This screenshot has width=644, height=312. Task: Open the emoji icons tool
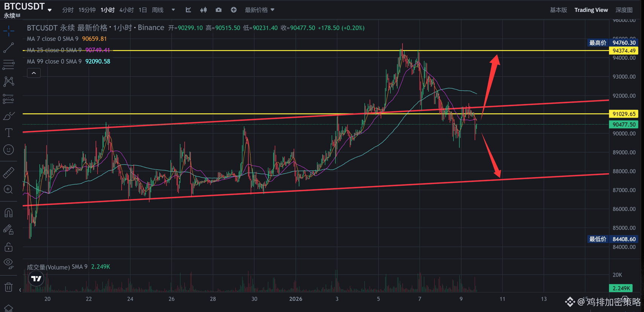(x=9, y=150)
